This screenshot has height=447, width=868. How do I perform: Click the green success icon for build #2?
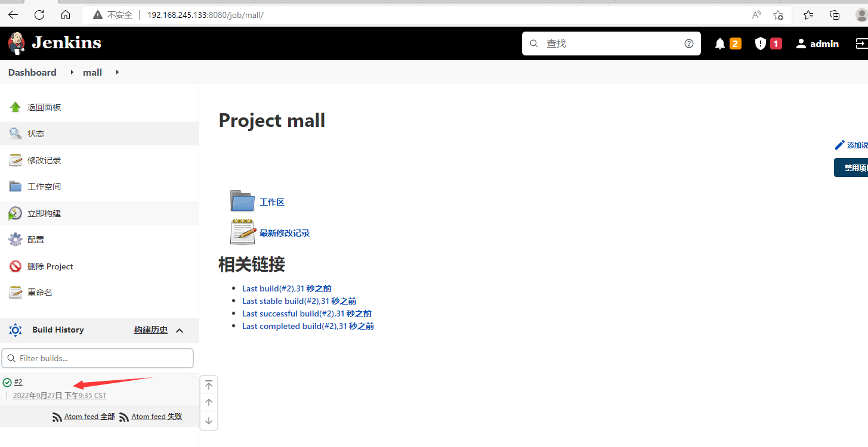(7, 383)
